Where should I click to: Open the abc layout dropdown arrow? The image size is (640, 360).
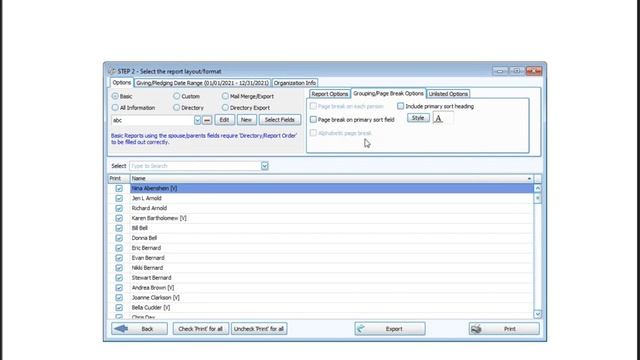(198, 120)
